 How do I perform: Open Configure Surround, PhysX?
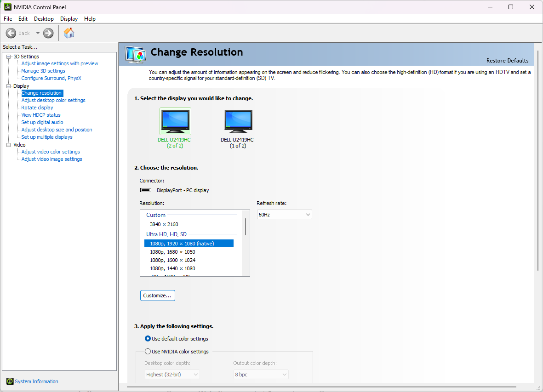click(51, 78)
